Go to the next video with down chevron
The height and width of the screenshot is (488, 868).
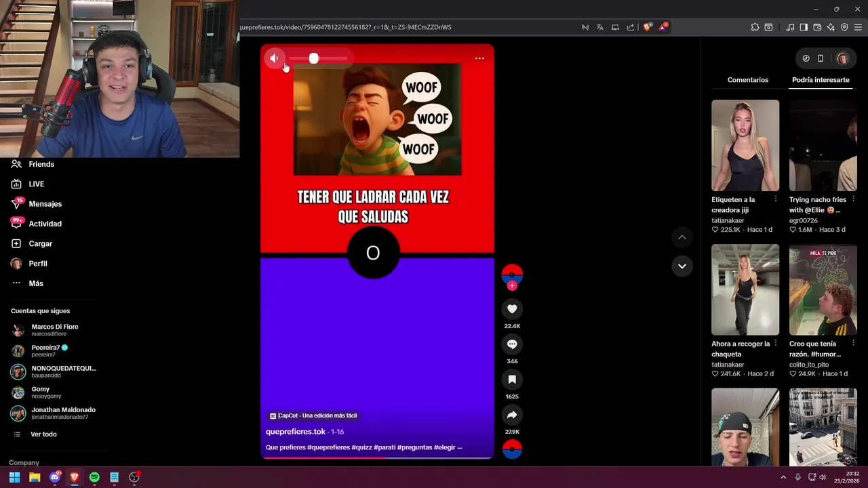click(x=682, y=266)
